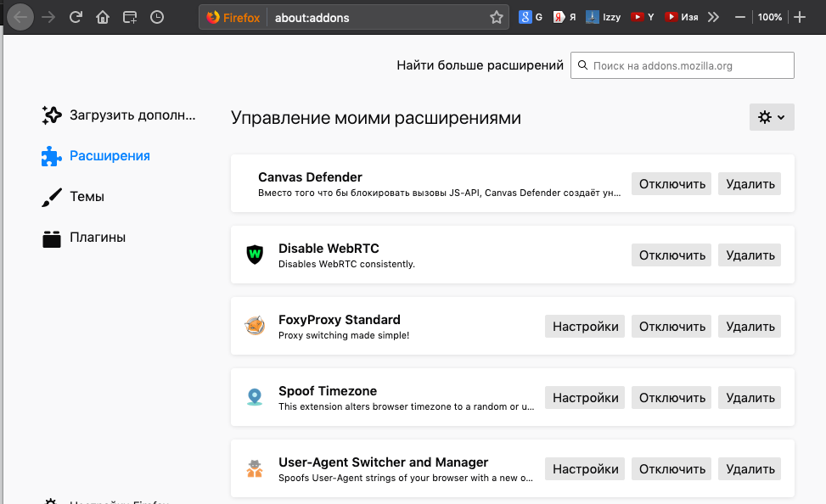Select the Canvas Defender extension title
This screenshot has height=504, width=826.
tap(310, 177)
